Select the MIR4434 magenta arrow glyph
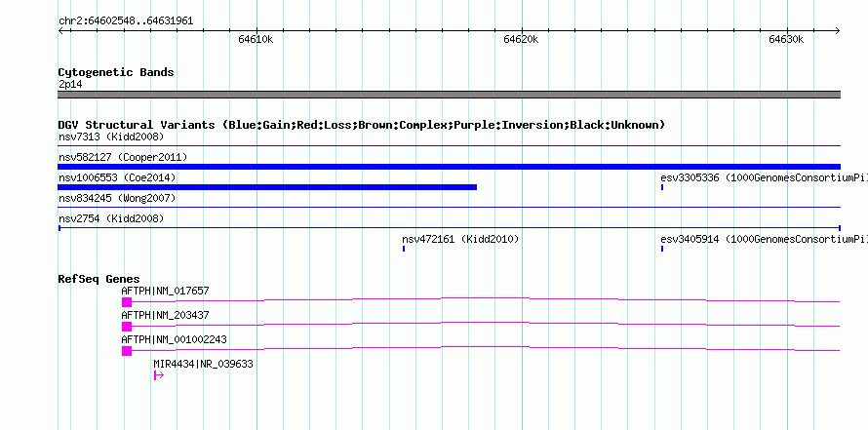This screenshot has height=430, width=868. pos(159,375)
